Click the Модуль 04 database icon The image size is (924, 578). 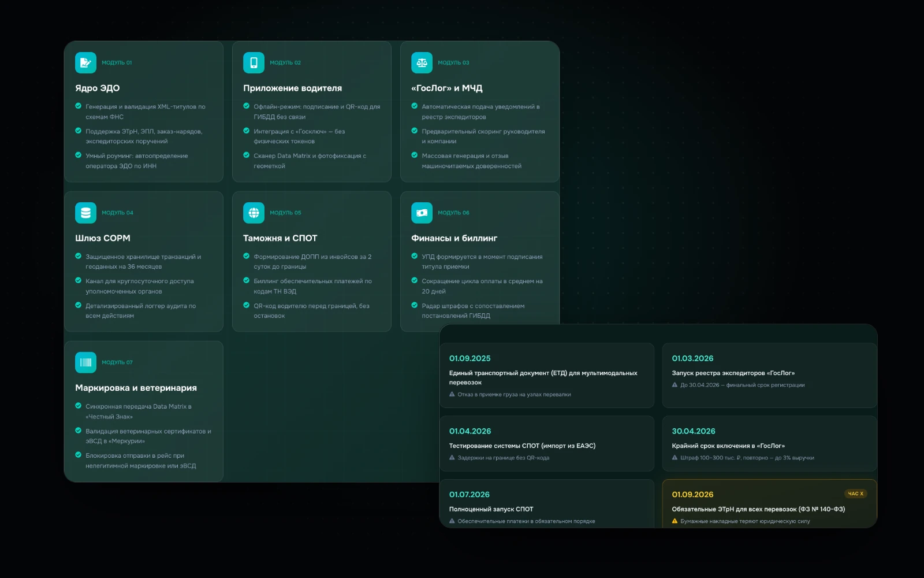[x=85, y=213]
